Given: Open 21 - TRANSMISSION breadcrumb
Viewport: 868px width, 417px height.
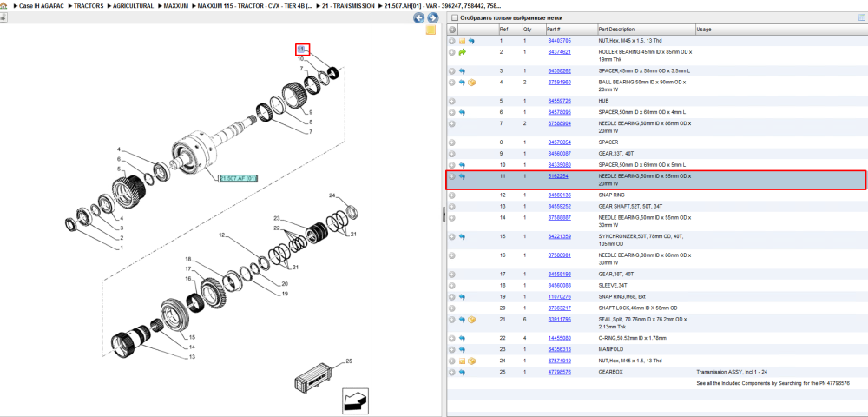Looking at the screenshot, I should [348, 5].
